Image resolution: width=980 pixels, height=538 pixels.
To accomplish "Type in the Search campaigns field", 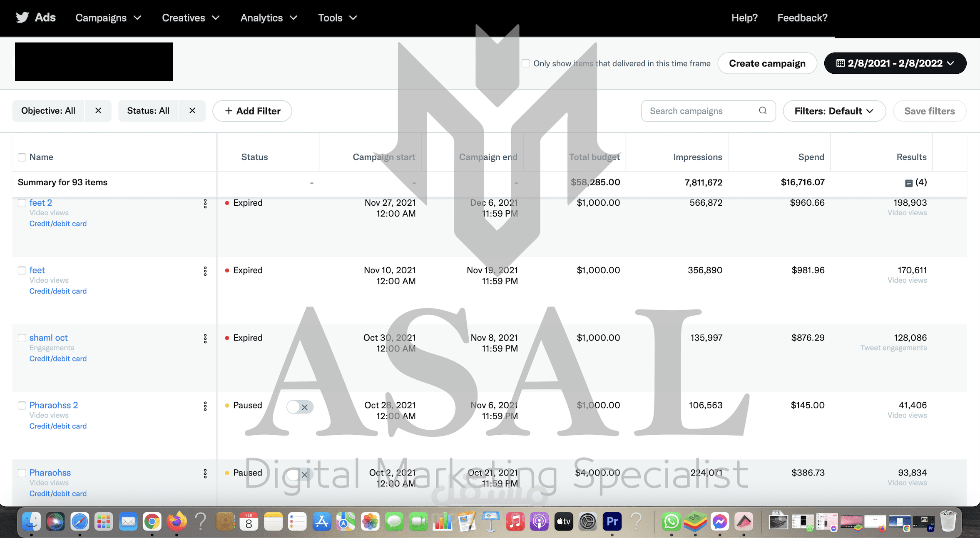I will coord(701,111).
